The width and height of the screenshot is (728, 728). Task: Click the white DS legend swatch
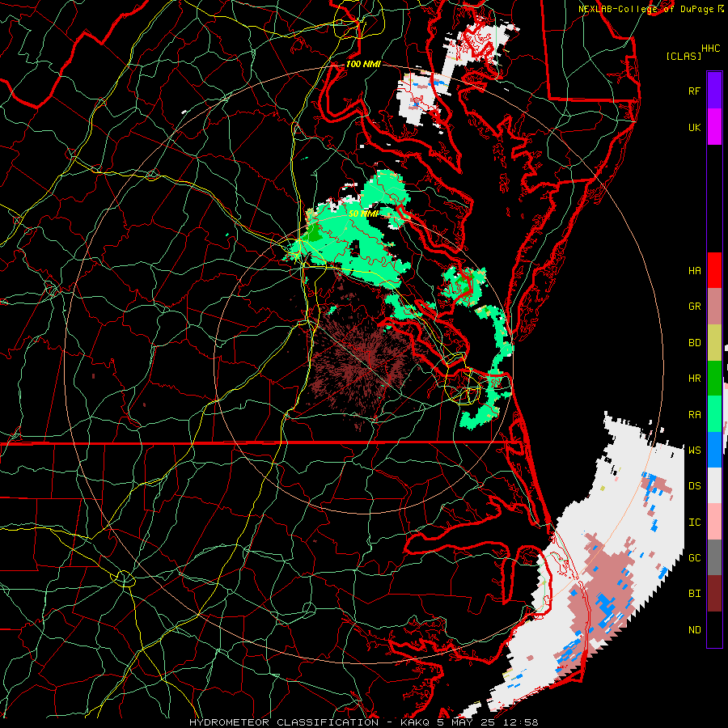point(714,485)
